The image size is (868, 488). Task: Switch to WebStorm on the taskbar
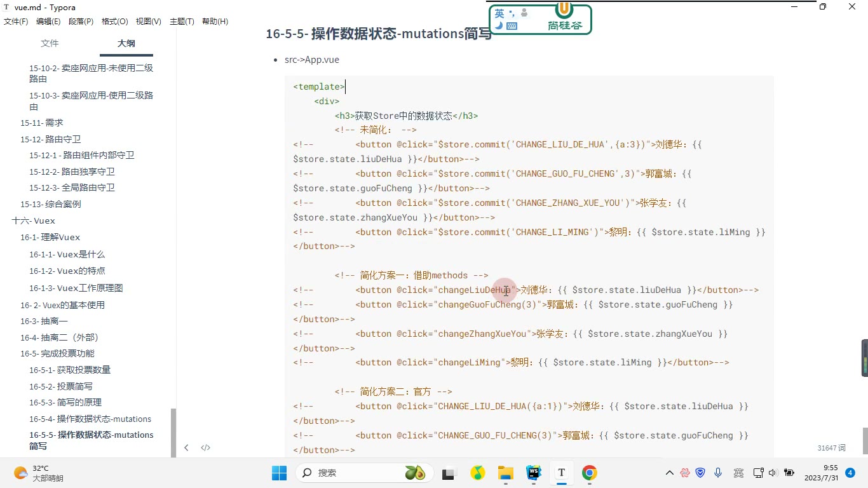point(534,473)
